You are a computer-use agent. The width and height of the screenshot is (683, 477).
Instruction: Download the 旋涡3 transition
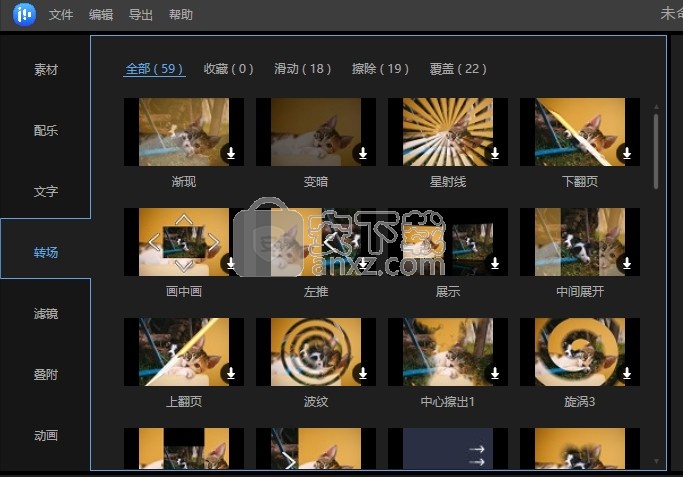[627, 373]
